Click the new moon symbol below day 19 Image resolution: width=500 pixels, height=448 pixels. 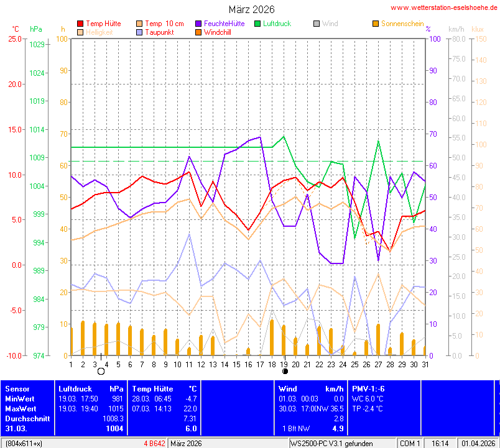click(x=285, y=371)
